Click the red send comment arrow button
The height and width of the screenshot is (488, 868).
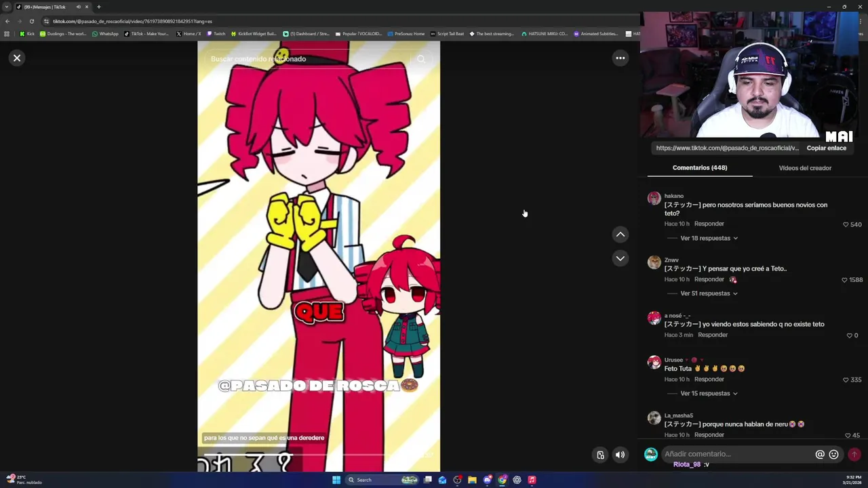tap(854, 454)
